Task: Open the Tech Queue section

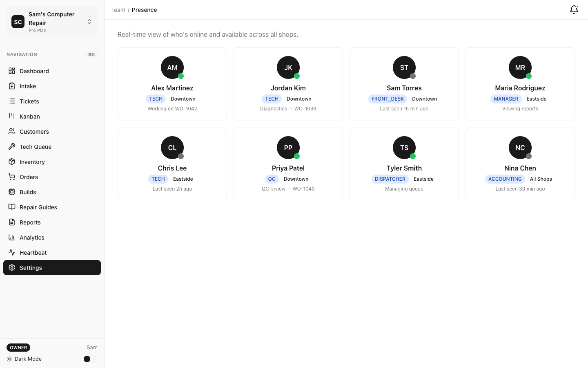Action: pos(36,146)
